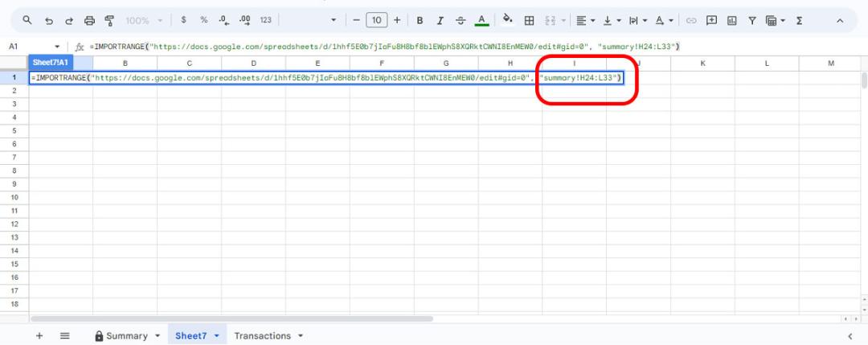The image size is (868, 345).
Task: Activate the paint format tool
Action: click(x=109, y=20)
